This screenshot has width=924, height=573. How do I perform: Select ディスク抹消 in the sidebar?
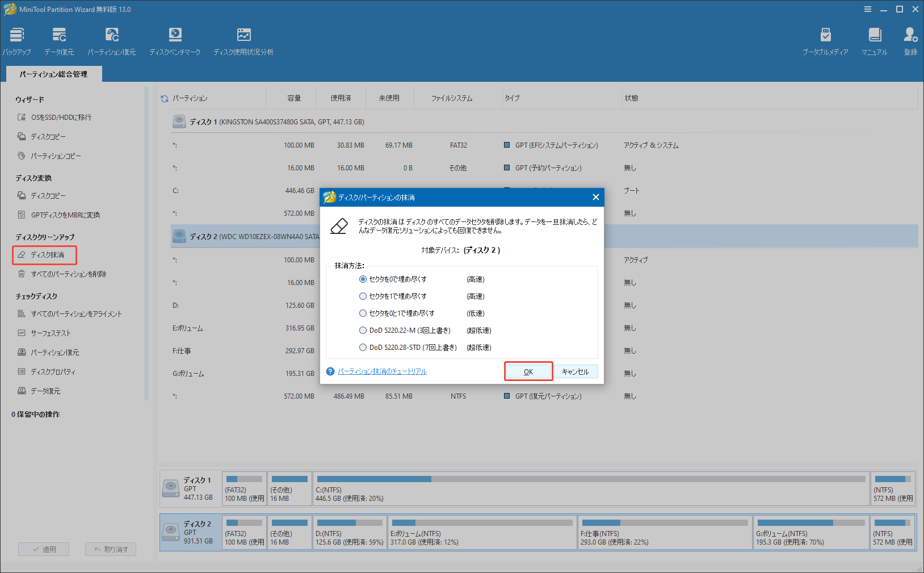pos(44,254)
